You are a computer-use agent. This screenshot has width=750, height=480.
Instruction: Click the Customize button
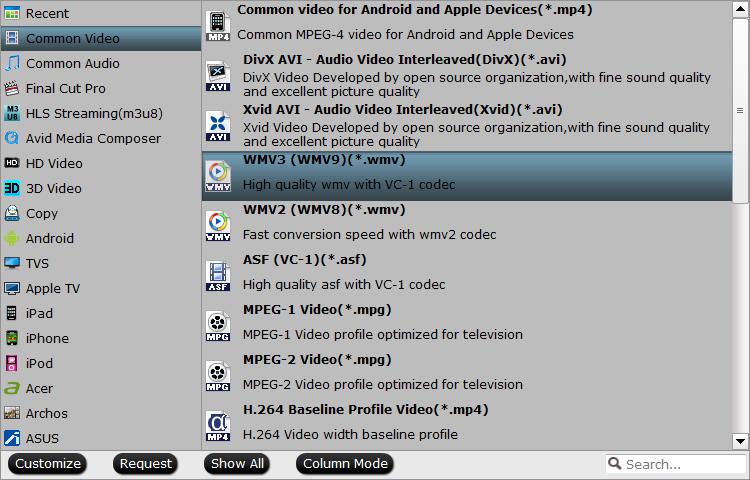pos(48,464)
